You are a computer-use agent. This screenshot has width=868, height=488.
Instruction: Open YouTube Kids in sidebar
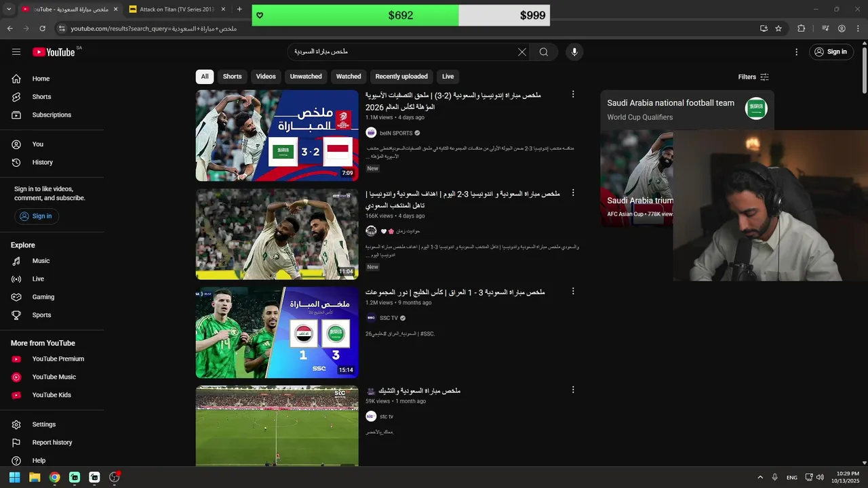(x=53, y=395)
